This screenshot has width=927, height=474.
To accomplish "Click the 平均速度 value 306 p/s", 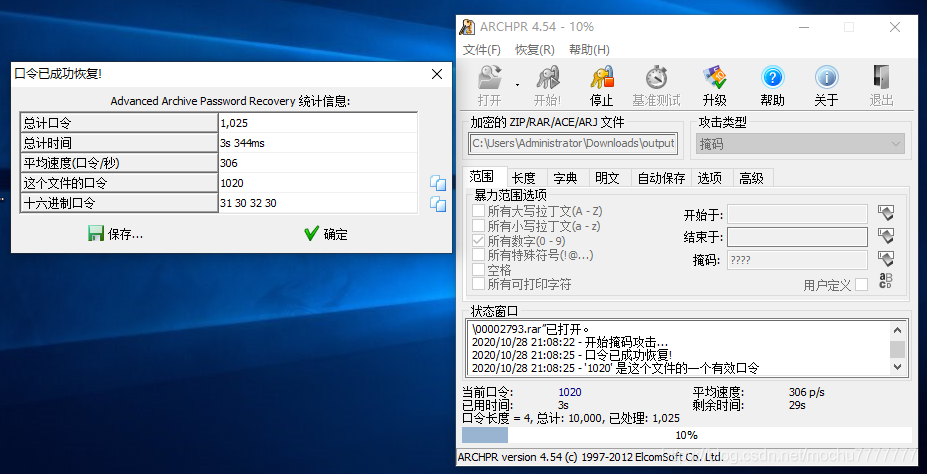I will (806, 392).
